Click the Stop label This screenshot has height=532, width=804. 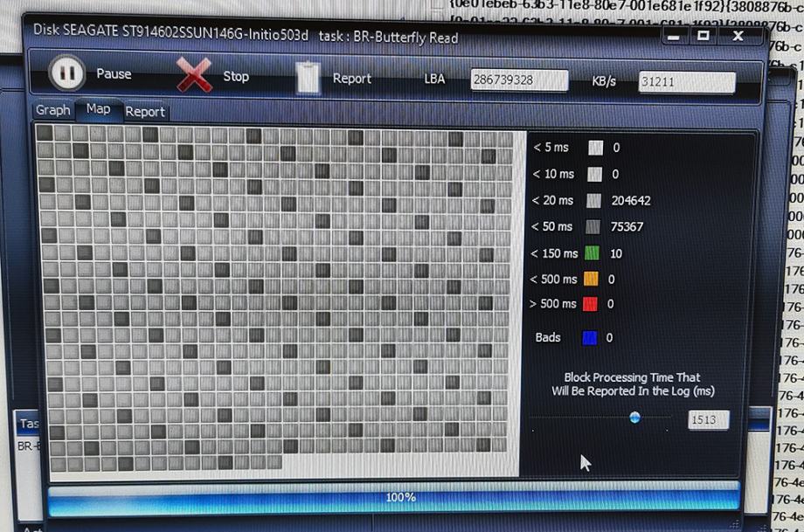click(x=236, y=76)
